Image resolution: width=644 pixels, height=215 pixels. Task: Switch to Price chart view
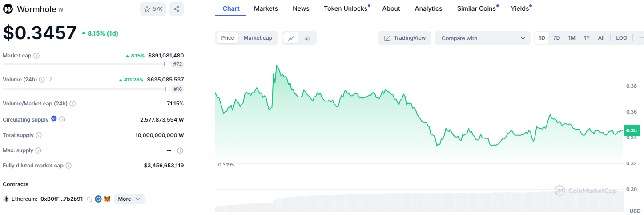(228, 38)
